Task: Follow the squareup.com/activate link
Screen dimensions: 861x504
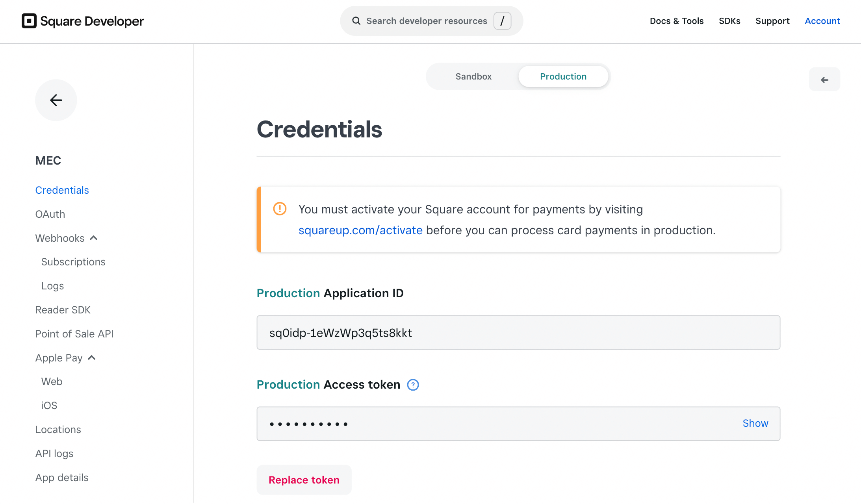Action: [x=360, y=230]
